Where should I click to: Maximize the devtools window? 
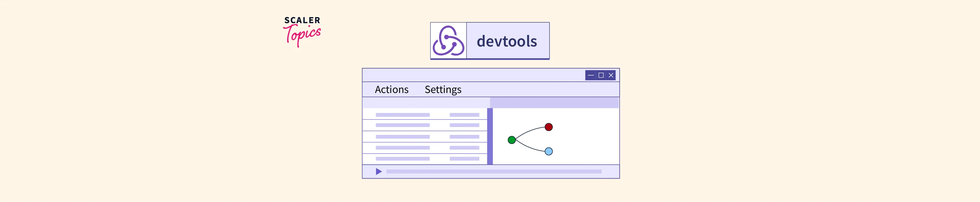pyautogui.click(x=601, y=75)
